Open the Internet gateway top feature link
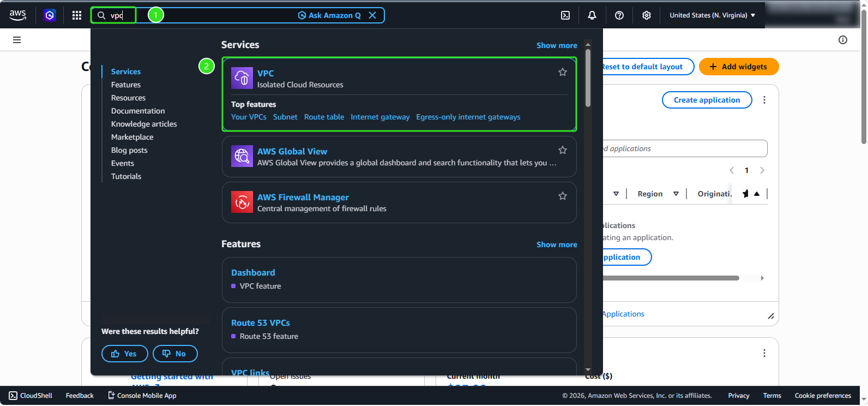This screenshot has height=406, width=868. 380,117
